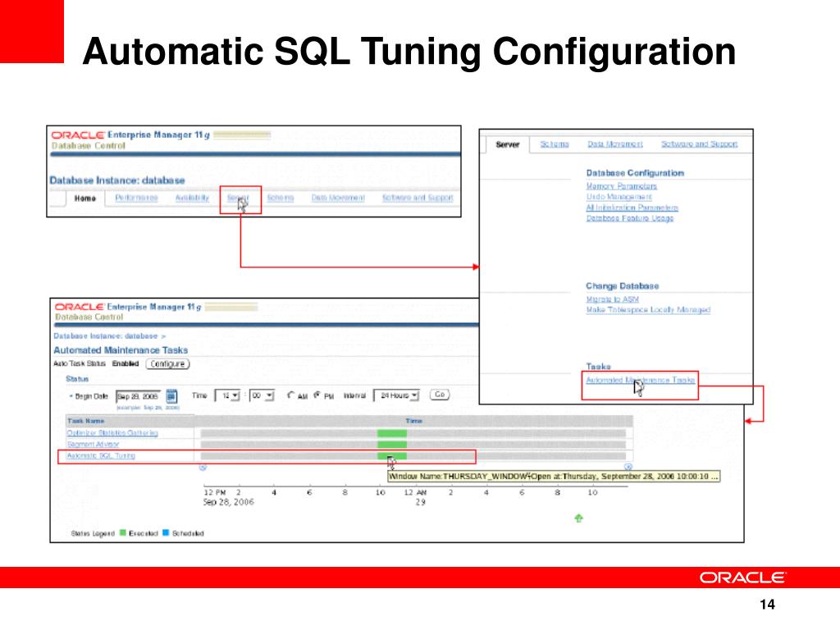Click the left timeline scroll arrow

[203, 468]
